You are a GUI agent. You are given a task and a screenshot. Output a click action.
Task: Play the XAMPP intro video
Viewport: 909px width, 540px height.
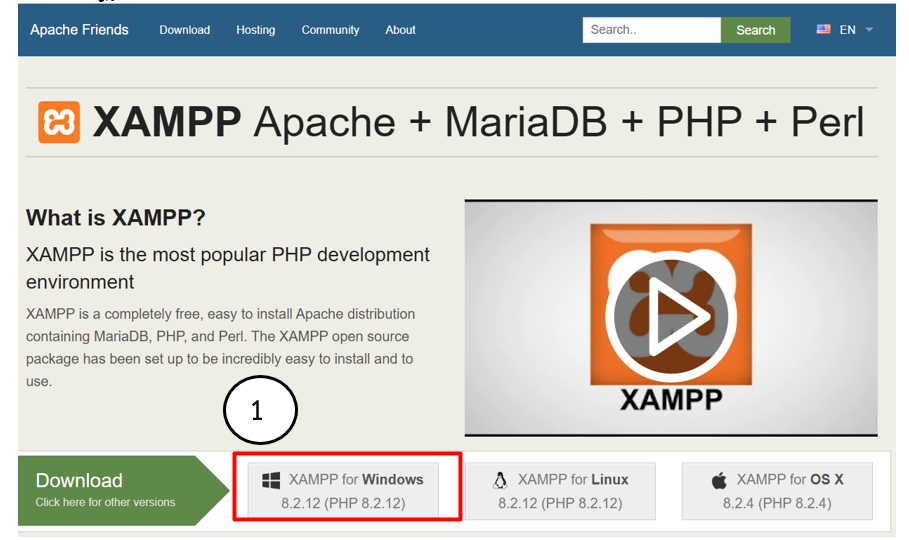pyautogui.click(x=670, y=315)
